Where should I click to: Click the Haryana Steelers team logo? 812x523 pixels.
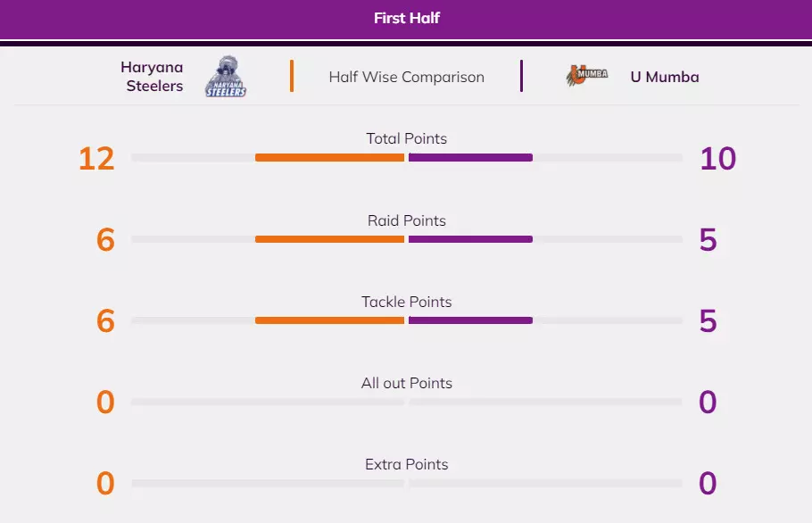pos(226,77)
